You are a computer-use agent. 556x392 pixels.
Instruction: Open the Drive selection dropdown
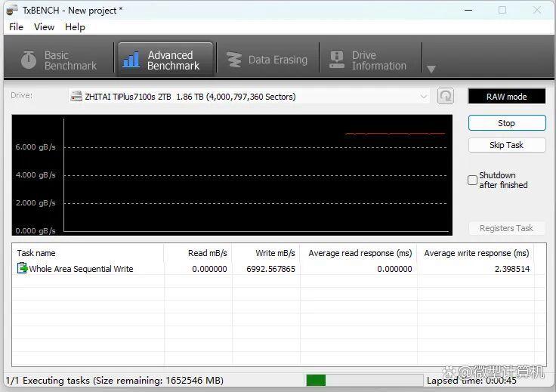coord(249,97)
